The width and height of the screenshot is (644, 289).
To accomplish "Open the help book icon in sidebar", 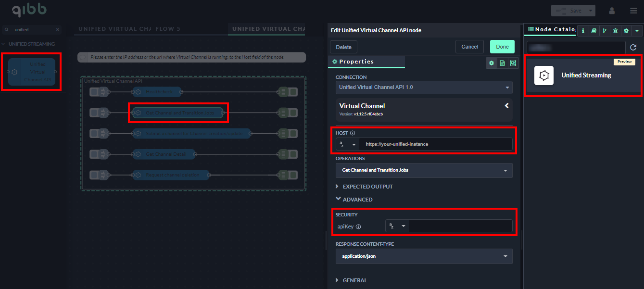I will pos(594,30).
